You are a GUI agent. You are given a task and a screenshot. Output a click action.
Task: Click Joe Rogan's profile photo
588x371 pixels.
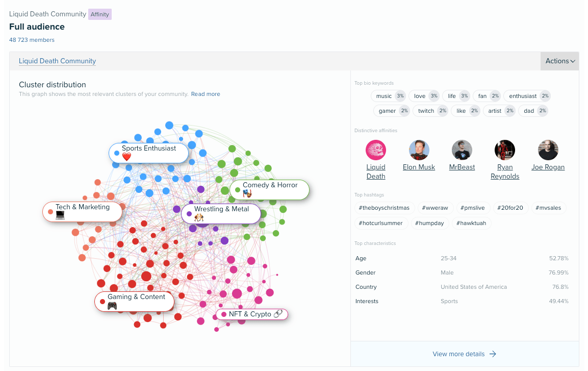[x=548, y=150]
